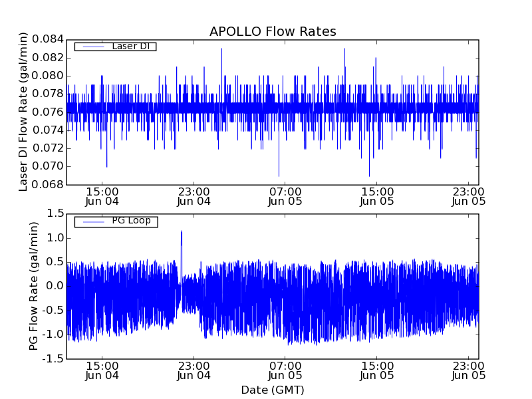Click '23:00 Jun 05' under PG Loop plot

[x=469, y=371]
